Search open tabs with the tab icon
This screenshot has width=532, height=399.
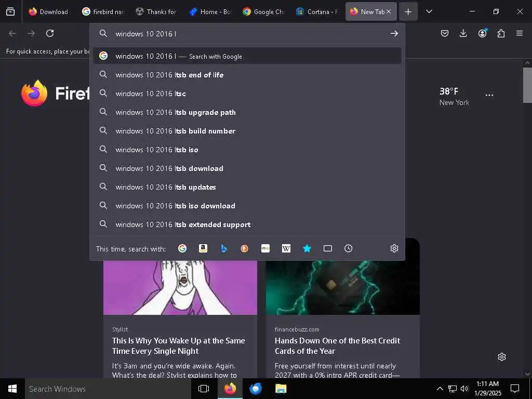point(328,248)
